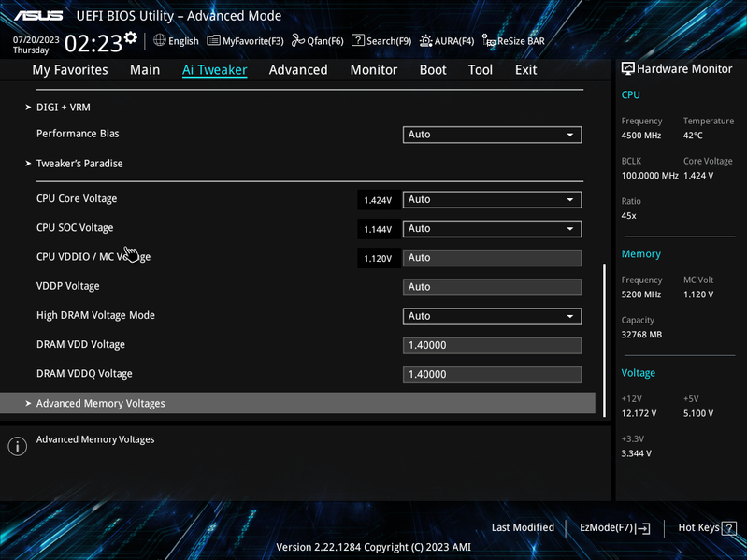Click the DRAM VDDQ Voltage label
The height and width of the screenshot is (560, 747).
click(x=84, y=373)
